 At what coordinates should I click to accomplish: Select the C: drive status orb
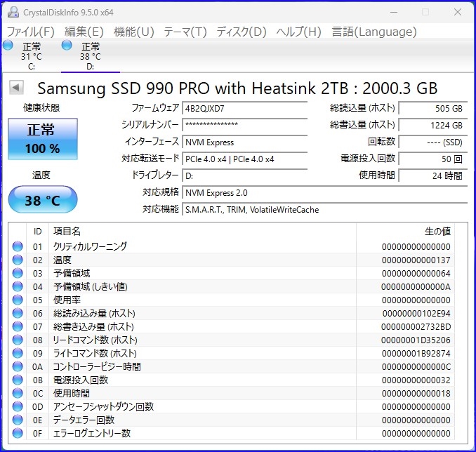8,46
